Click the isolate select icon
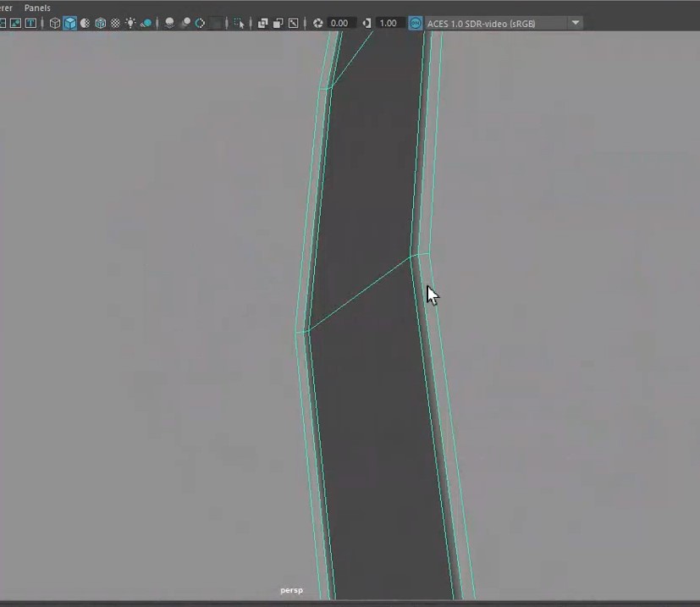This screenshot has width=700, height=607. click(240, 23)
